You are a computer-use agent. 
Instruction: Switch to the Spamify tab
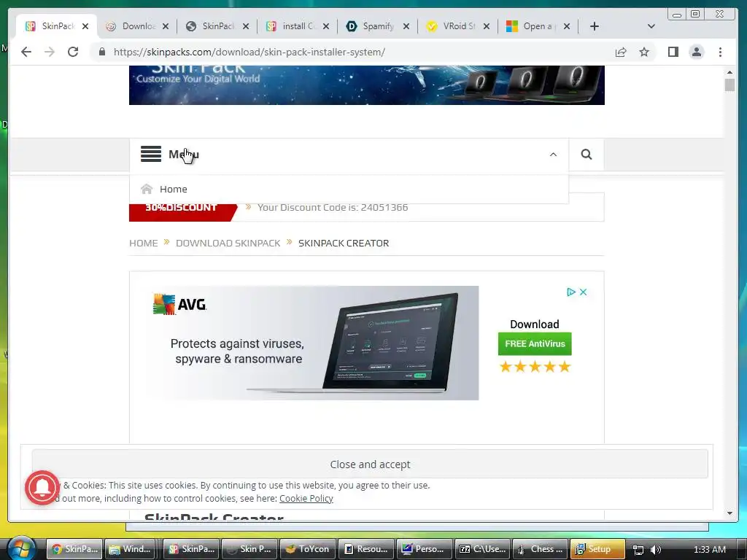click(378, 26)
